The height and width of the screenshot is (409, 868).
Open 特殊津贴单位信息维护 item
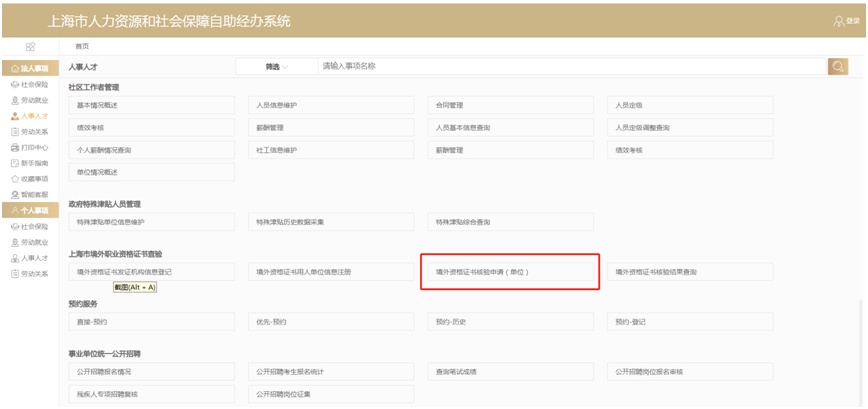(x=152, y=222)
